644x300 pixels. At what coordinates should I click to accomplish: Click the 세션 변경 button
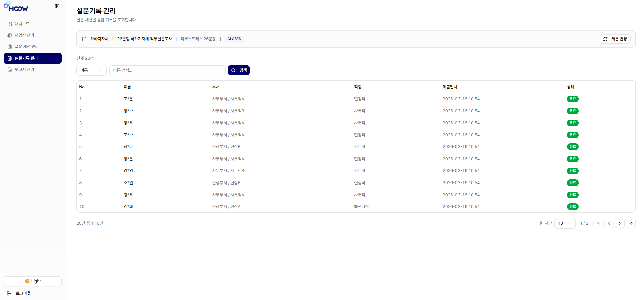click(615, 39)
